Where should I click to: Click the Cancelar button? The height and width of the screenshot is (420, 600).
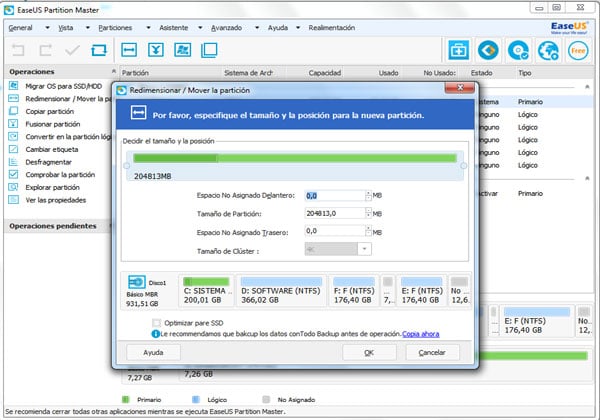coord(432,352)
